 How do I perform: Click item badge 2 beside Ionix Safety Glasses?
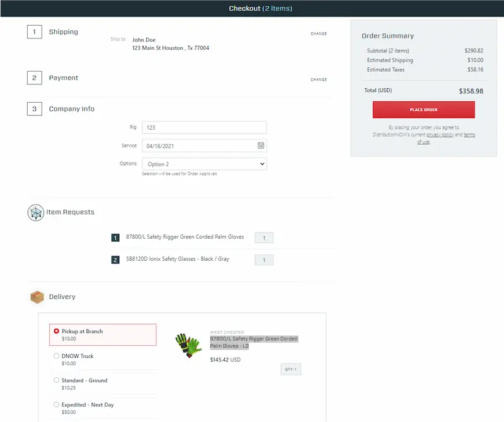(x=115, y=259)
